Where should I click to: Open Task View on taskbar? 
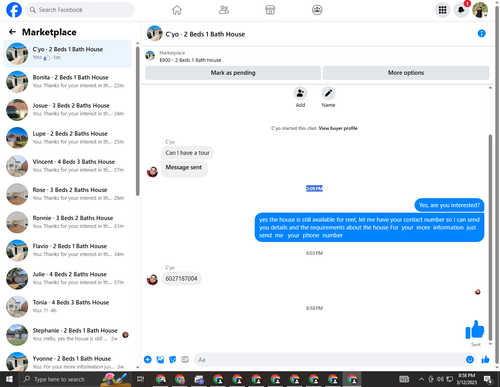[x=140, y=379]
